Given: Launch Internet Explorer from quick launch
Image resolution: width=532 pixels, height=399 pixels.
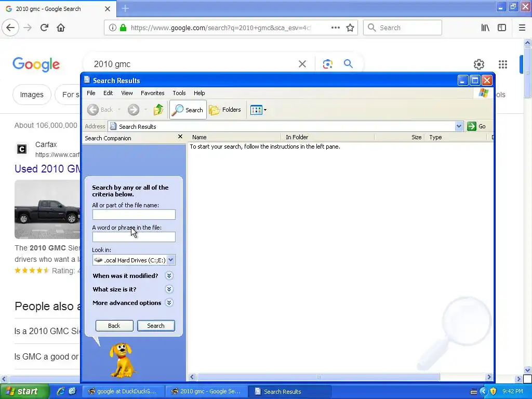Looking at the screenshot, I should (x=61, y=391).
